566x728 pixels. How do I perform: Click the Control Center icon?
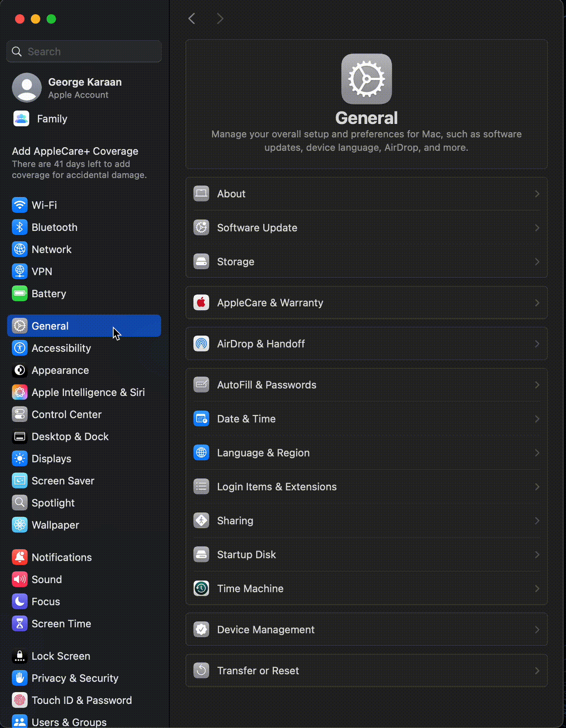point(19,414)
